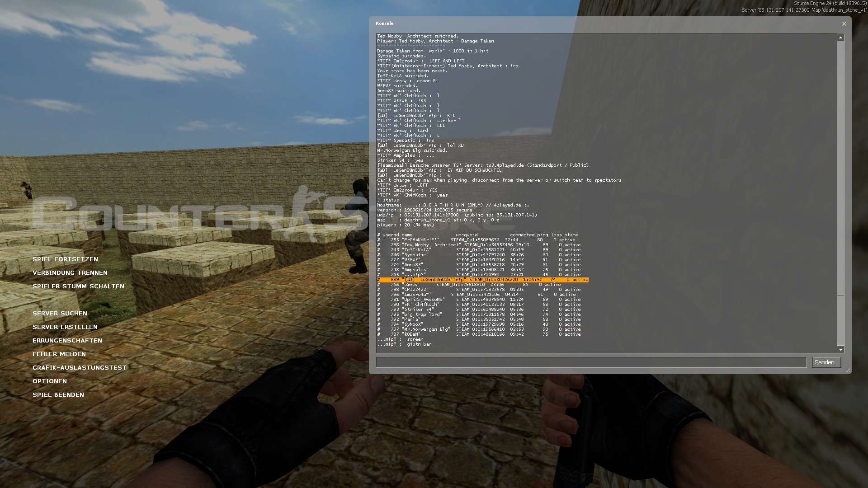Click the TeamSpeak server advertisement line
This screenshot has width=868, height=488.
pos(483,165)
